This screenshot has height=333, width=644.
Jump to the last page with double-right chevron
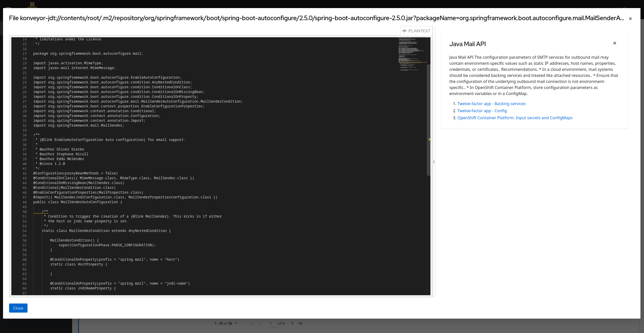(x=301, y=323)
